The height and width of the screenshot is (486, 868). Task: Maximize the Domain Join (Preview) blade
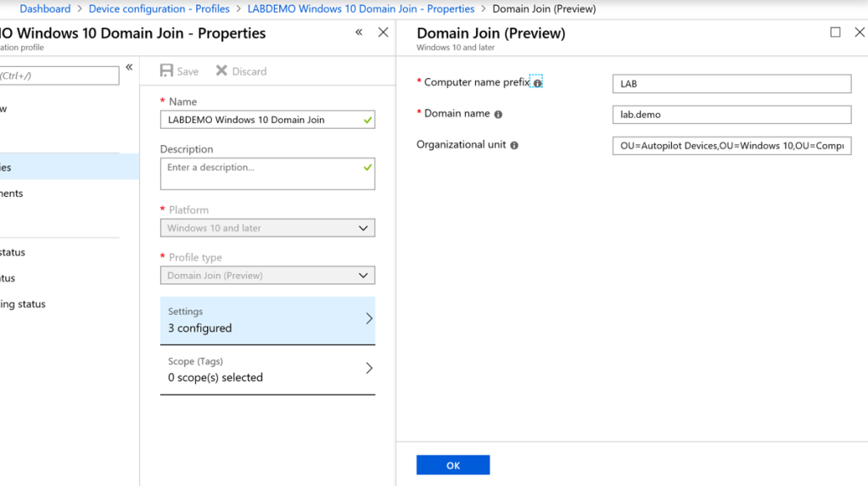(x=835, y=32)
